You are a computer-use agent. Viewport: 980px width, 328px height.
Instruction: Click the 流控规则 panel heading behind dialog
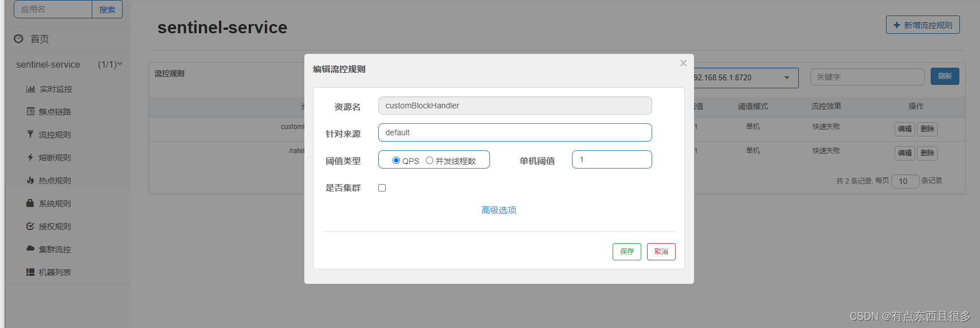[x=170, y=73]
